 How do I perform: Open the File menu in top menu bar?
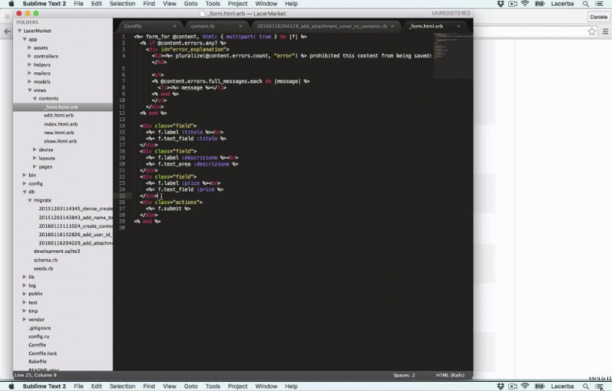pyautogui.click(x=78, y=4)
